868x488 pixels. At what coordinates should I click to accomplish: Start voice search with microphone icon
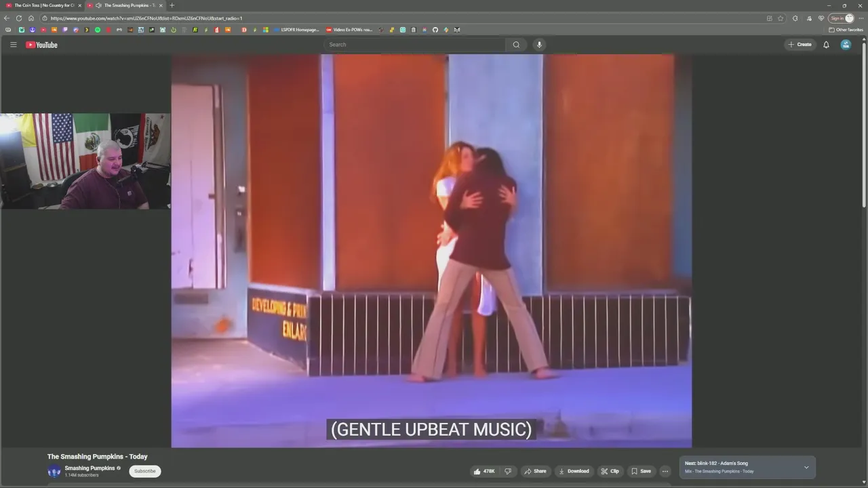539,45
